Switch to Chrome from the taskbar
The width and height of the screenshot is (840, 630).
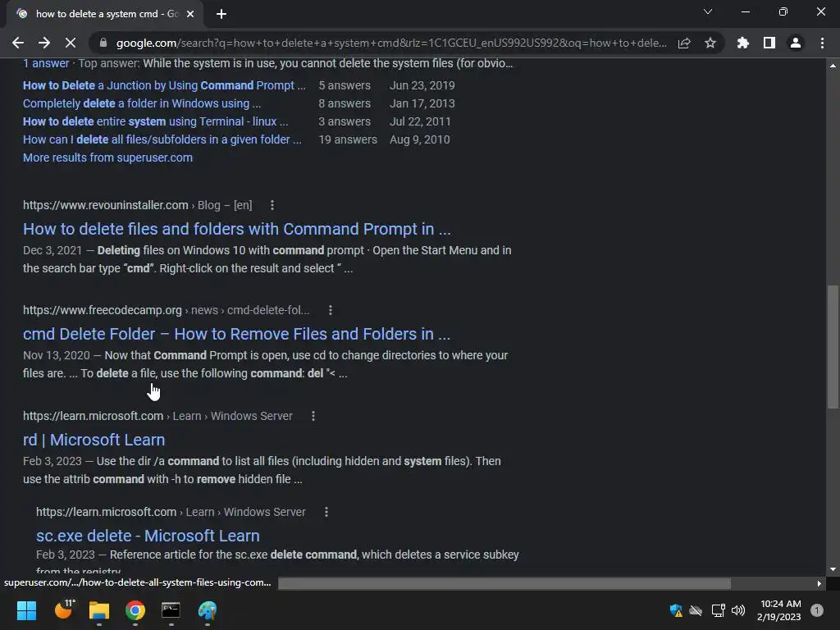tap(135, 610)
